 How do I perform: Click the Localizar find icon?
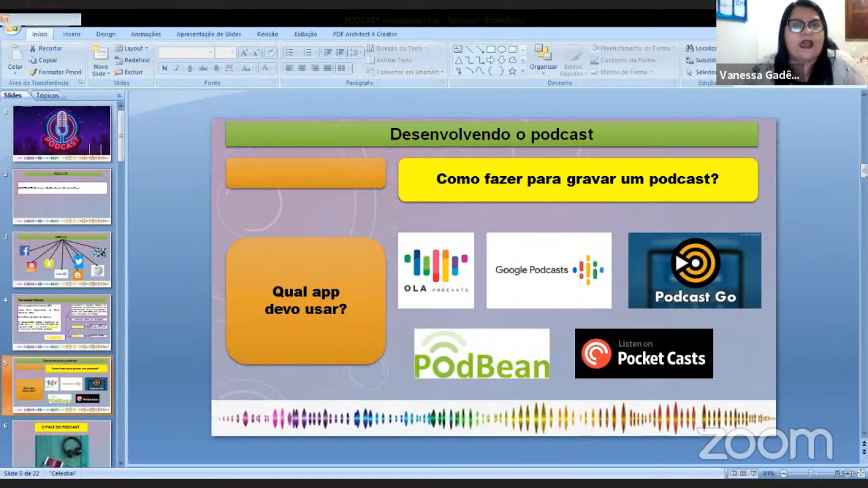[x=690, y=48]
